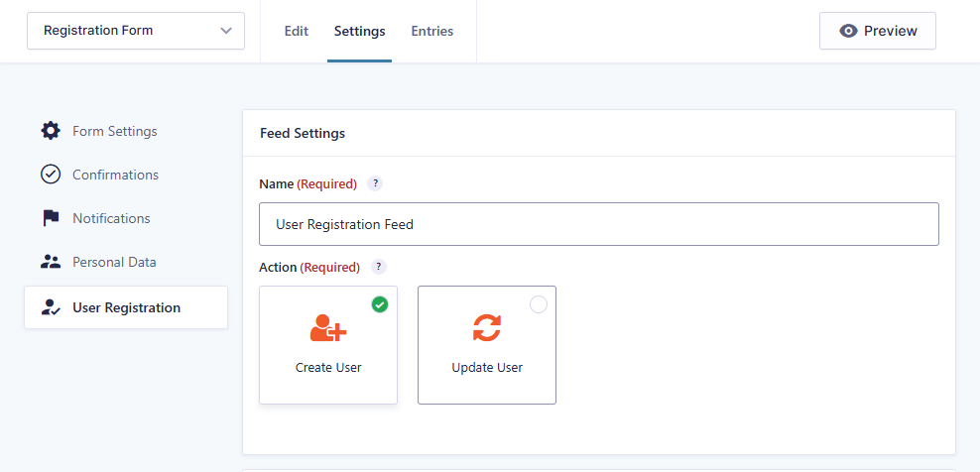Switch to the Entries tab
980x472 pixels.
(x=431, y=32)
